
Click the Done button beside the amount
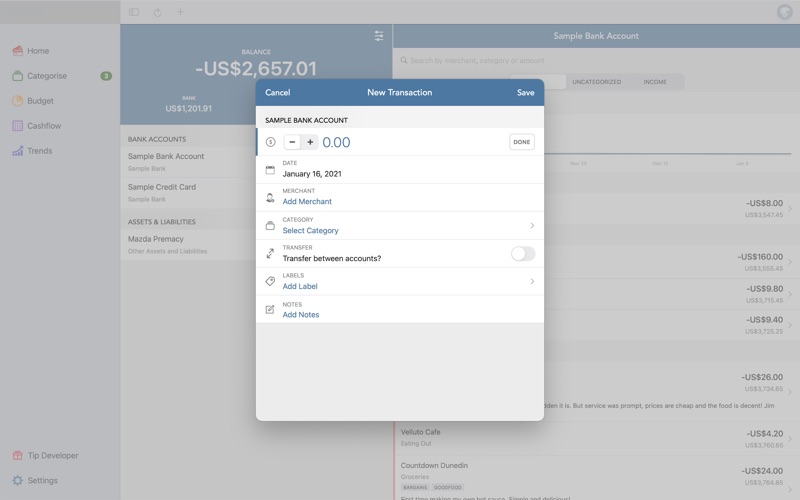coord(521,142)
